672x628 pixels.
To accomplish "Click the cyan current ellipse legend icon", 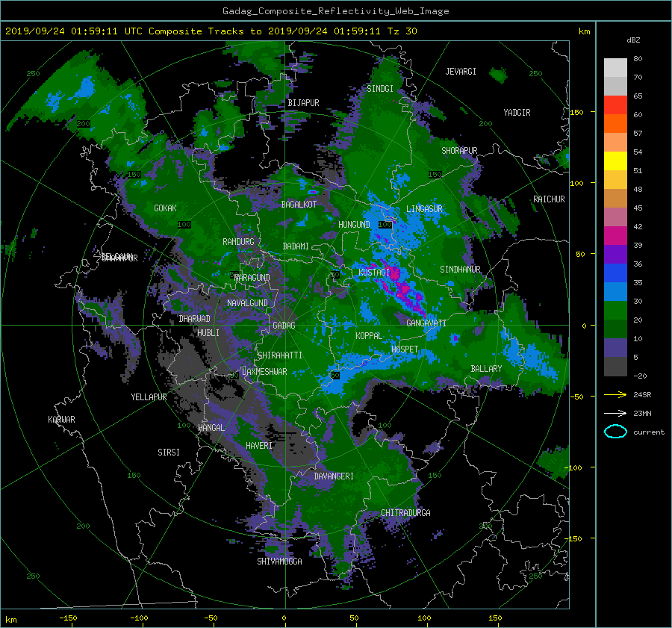I will [615, 432].
